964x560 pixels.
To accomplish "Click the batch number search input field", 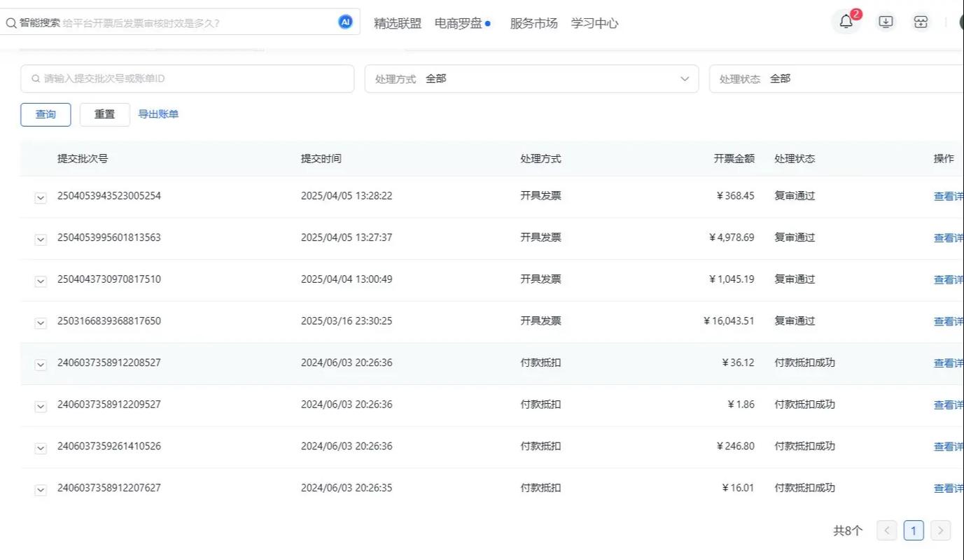I will [x=187, y=78].
